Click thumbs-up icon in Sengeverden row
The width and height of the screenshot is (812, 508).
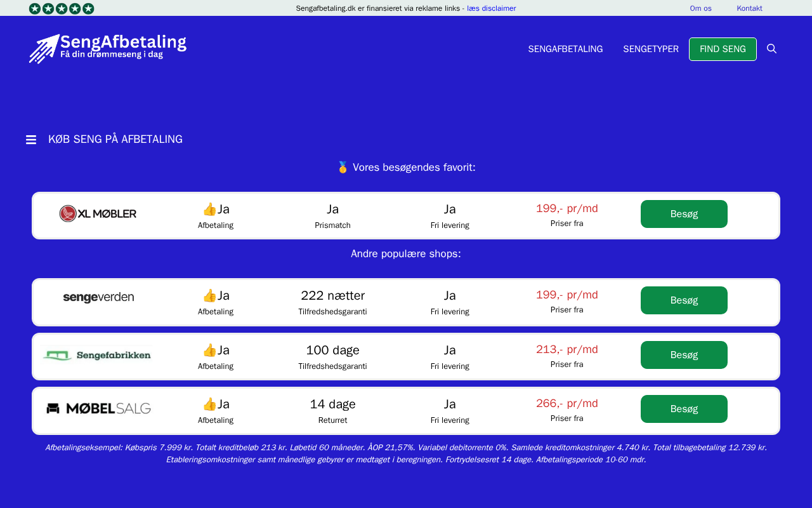209,295
